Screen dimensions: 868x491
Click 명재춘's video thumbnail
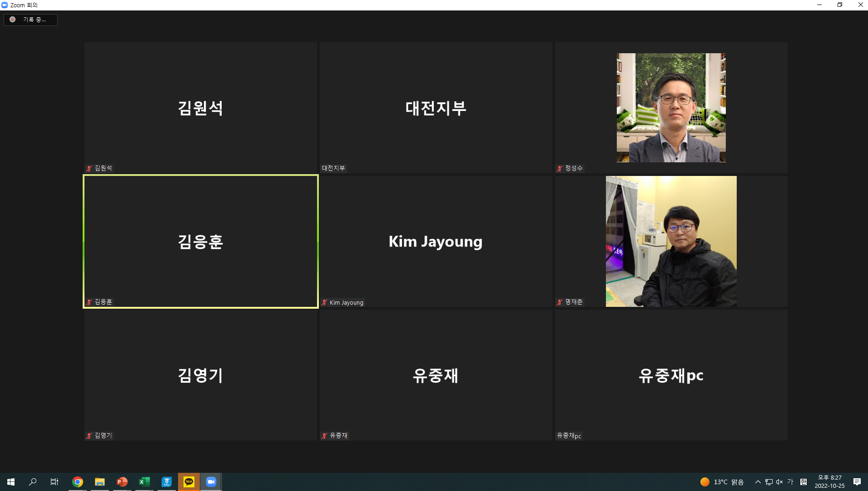click(x=671, y=241)
